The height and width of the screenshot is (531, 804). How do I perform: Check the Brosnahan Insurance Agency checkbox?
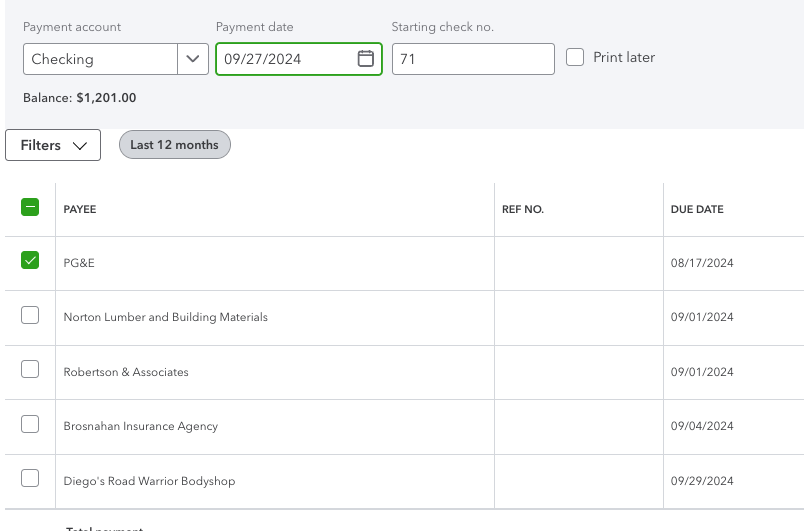pyautogui.click(x=30, y=424)
